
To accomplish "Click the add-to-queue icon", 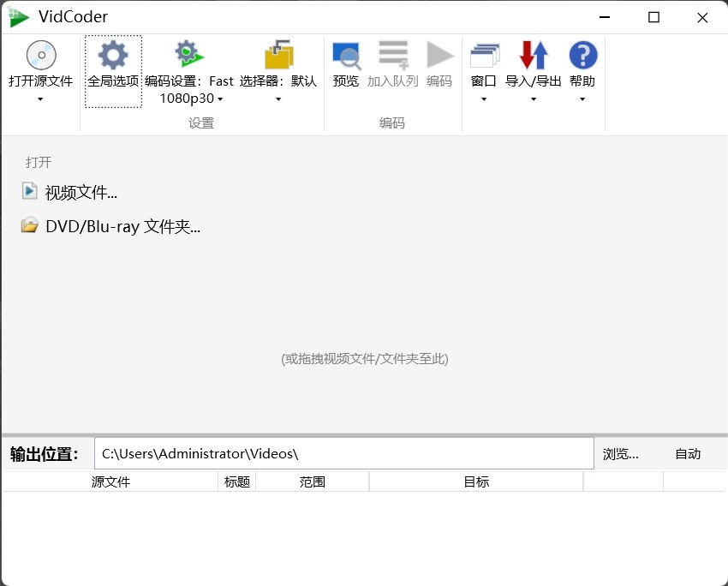I will tap(393, 55).
